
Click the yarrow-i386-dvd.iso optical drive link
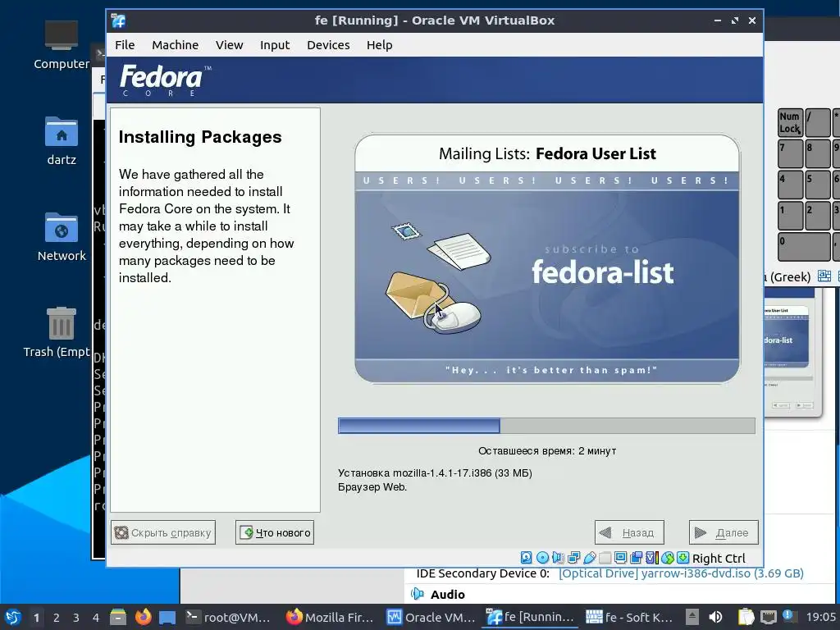click(x=681, y=573)
